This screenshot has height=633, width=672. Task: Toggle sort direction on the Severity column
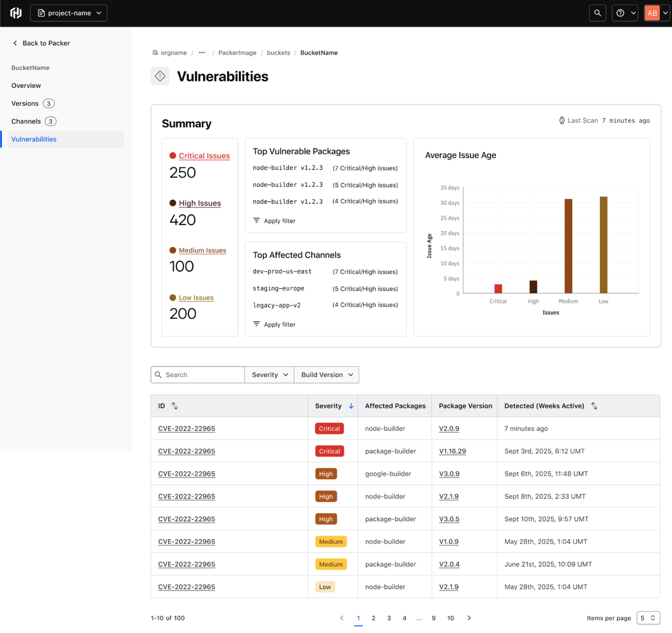click(x=351, y=406)
